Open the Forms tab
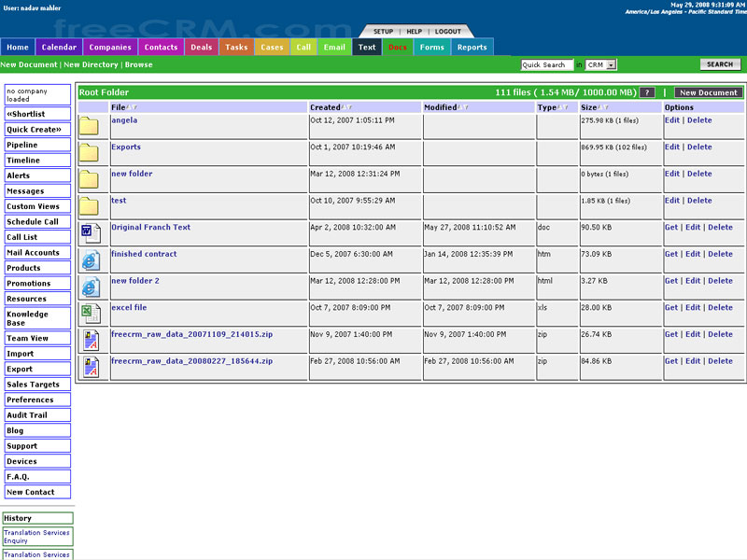 [432, 48]
